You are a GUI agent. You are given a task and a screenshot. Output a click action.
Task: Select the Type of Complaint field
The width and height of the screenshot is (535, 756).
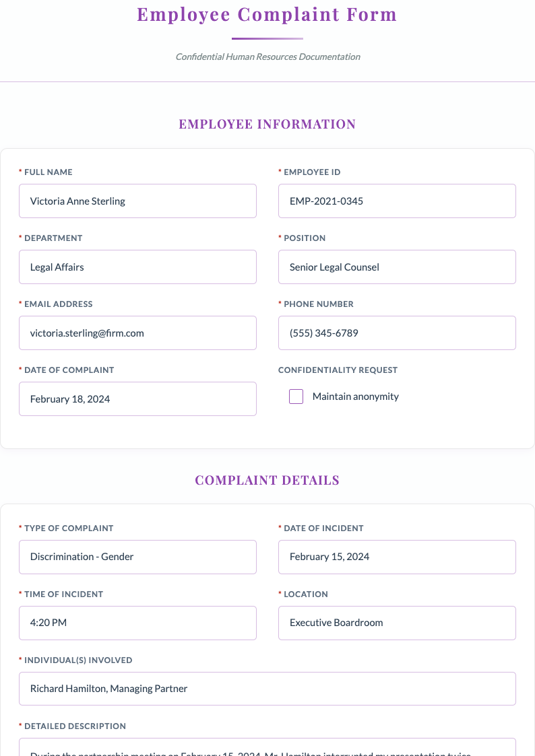pyautogui.click(x=137, y=557)
